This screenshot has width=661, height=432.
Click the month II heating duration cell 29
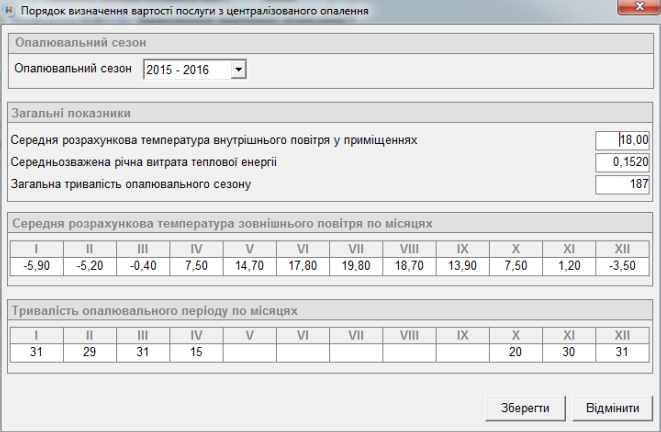point(89,351)
